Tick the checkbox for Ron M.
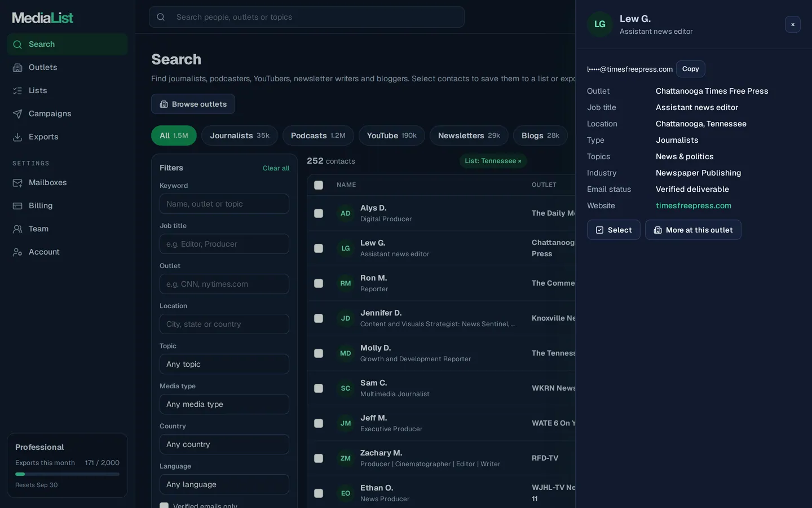The image size is (812, 508). point(319,283)
